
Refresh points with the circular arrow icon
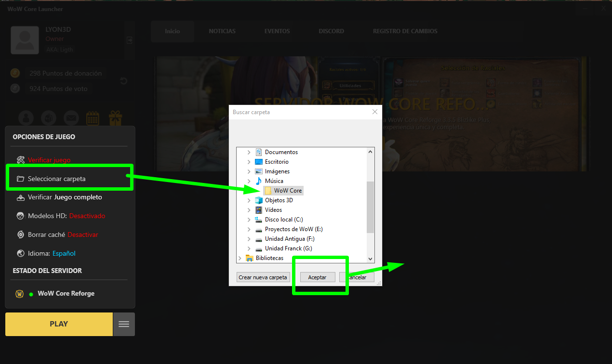click(123, 81)
